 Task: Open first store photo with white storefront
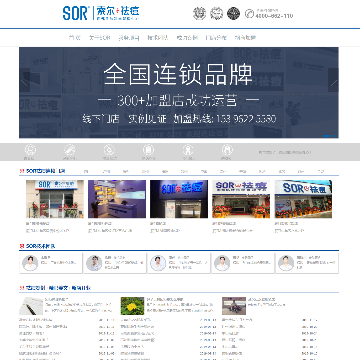[x=55, y=199]
